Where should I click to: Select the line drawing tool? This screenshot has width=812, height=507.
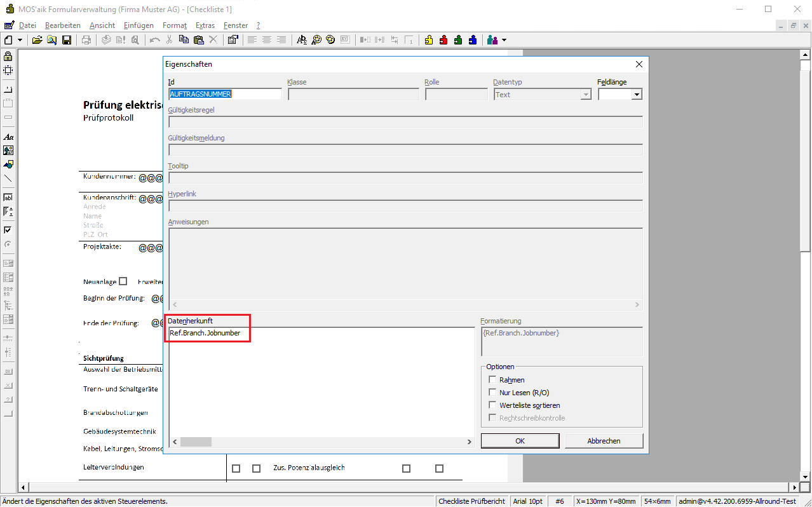click(8, 179)
